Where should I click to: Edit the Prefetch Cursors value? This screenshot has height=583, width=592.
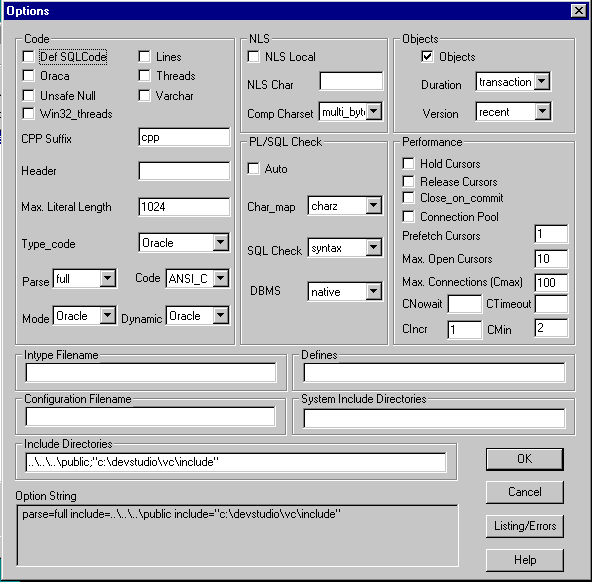(x=551, y=234)
